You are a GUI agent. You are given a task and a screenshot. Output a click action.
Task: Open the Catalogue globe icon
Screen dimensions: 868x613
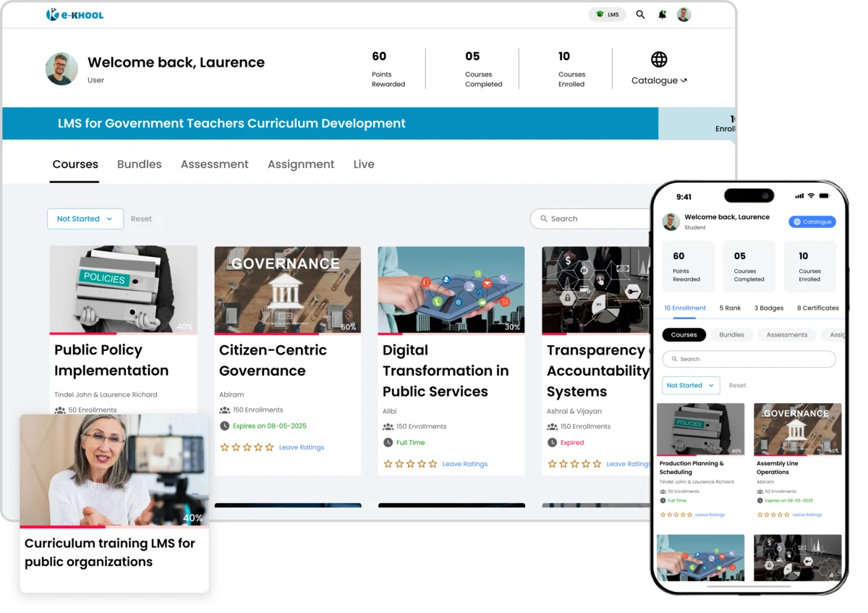[x=658, y=59]
